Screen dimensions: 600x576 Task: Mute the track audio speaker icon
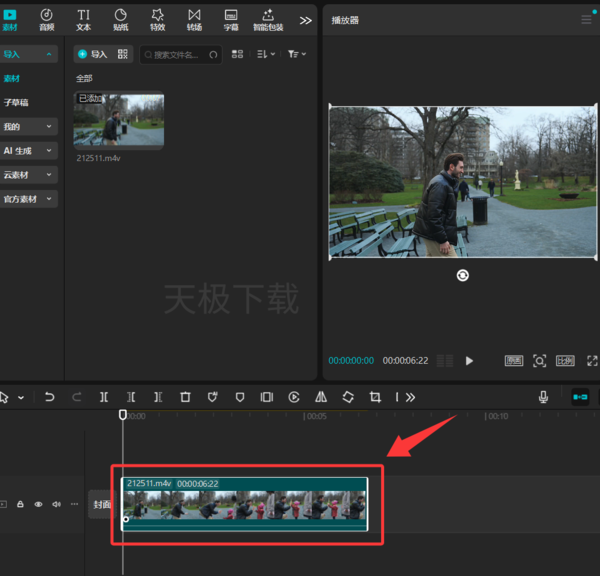[x=56, y=504]
